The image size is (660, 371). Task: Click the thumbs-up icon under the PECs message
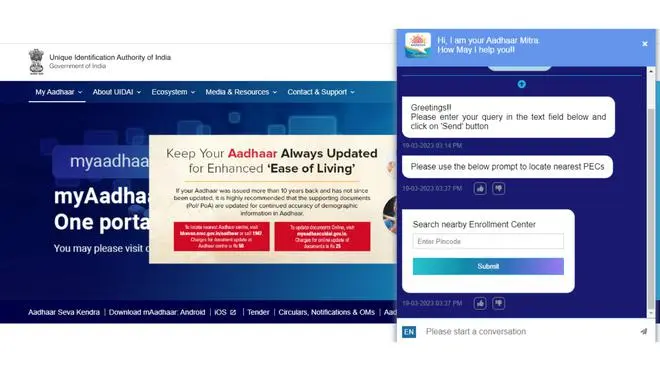point(480,189)
